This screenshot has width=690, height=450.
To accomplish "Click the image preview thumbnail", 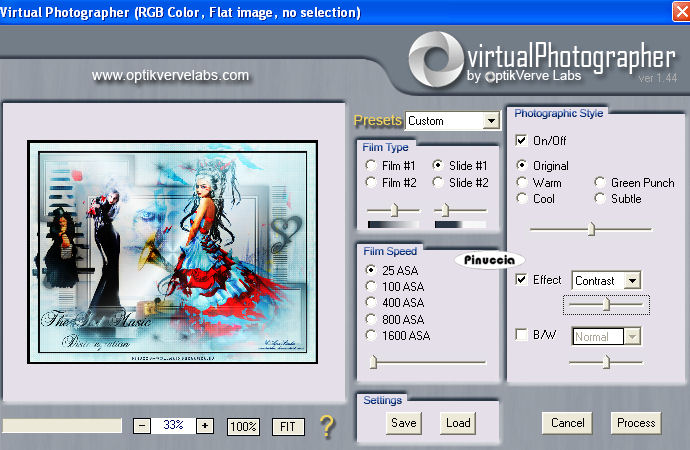I will 172,252.
